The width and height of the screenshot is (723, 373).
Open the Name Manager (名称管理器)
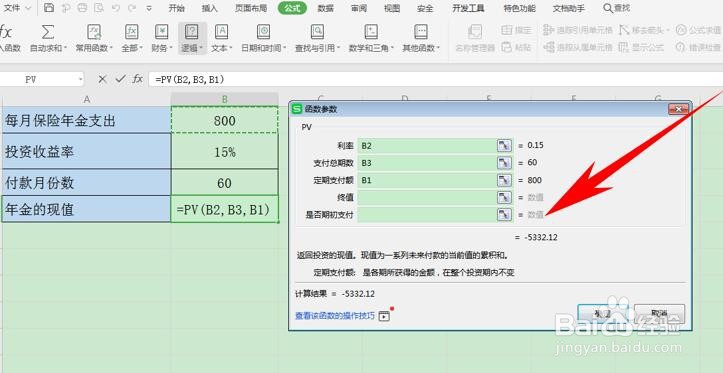point(475,38)
